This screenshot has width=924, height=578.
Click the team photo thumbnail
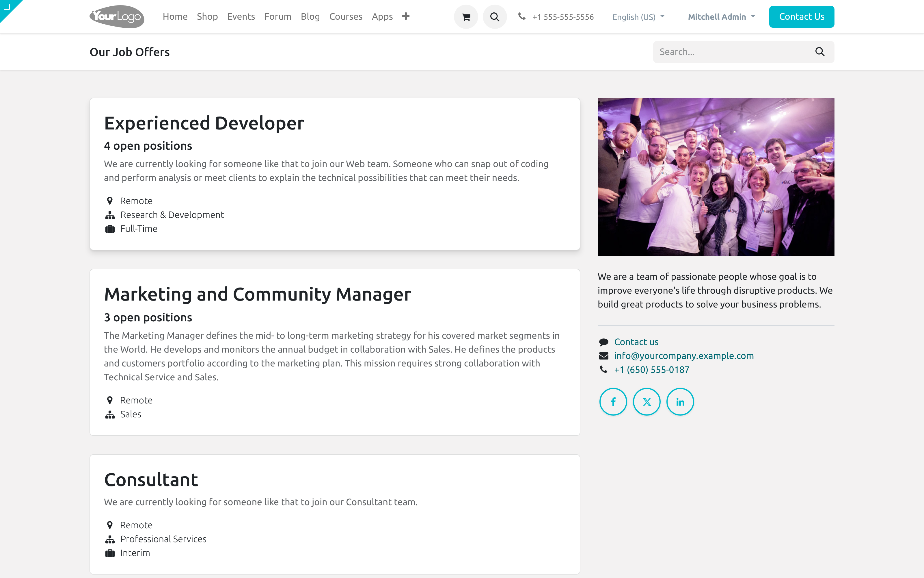click(716, 177)
